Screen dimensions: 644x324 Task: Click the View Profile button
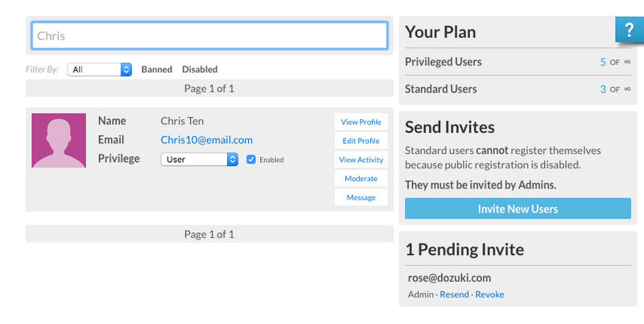[x=361, y=122]
